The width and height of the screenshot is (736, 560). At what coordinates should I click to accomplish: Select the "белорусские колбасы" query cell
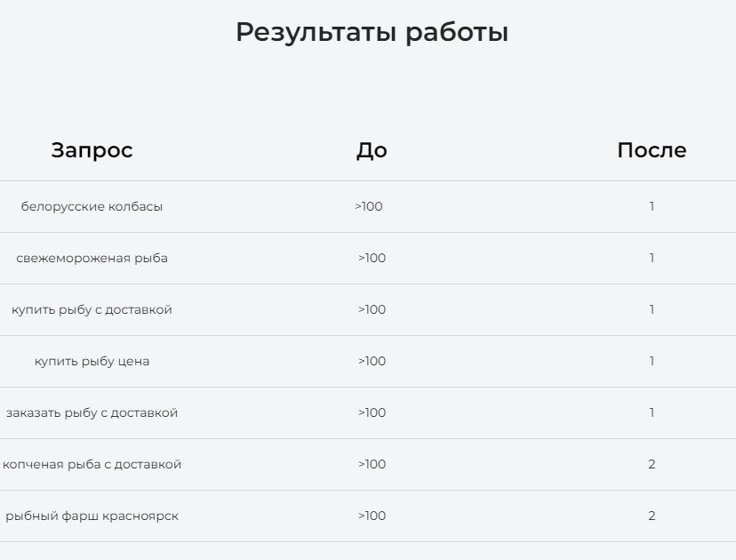point(92,207)
